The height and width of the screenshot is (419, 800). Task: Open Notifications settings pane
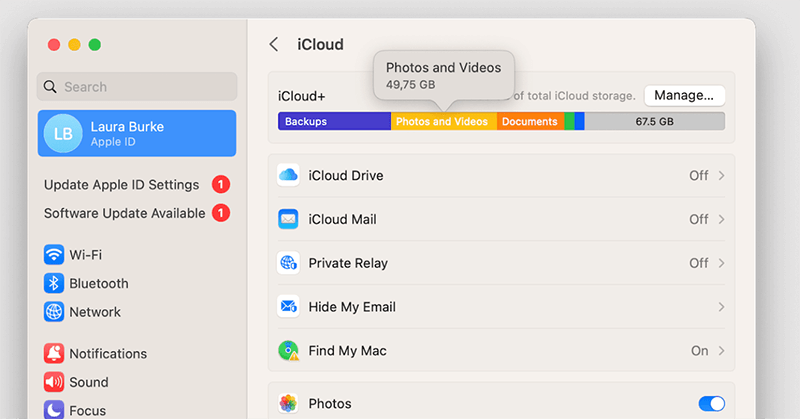[x=108, y=353]
